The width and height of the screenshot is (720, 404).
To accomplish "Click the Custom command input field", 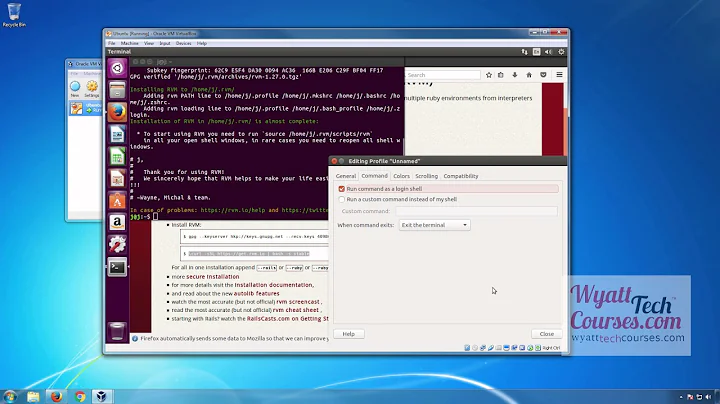I will click(476, 211).
